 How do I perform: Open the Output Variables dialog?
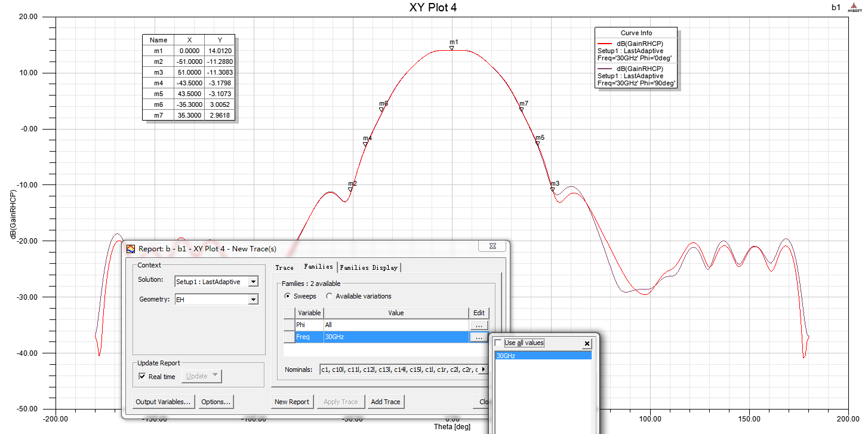point(163,402)
